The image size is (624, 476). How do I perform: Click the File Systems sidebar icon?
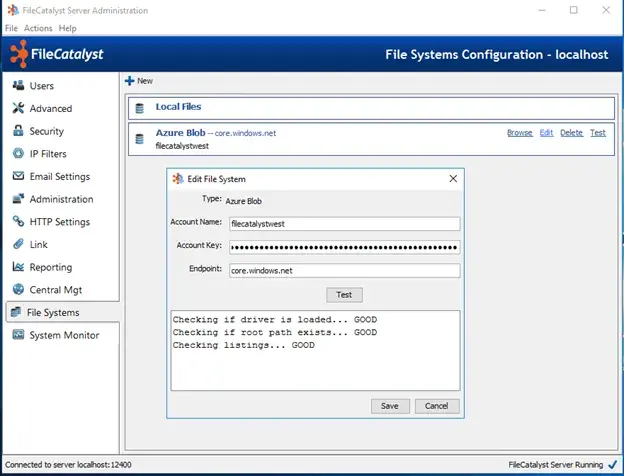tap(16, 312)
